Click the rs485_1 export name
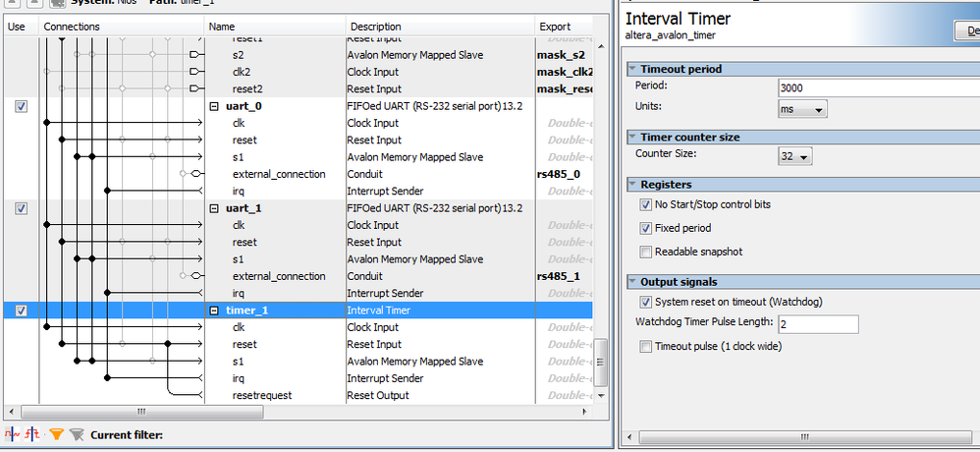 click(558, 276)
